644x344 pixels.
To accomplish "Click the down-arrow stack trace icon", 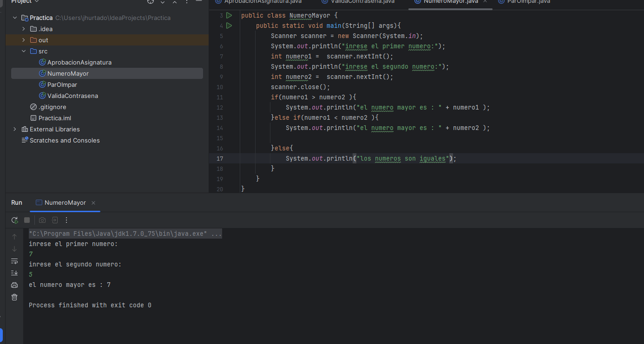I will [x=14, y=249].
